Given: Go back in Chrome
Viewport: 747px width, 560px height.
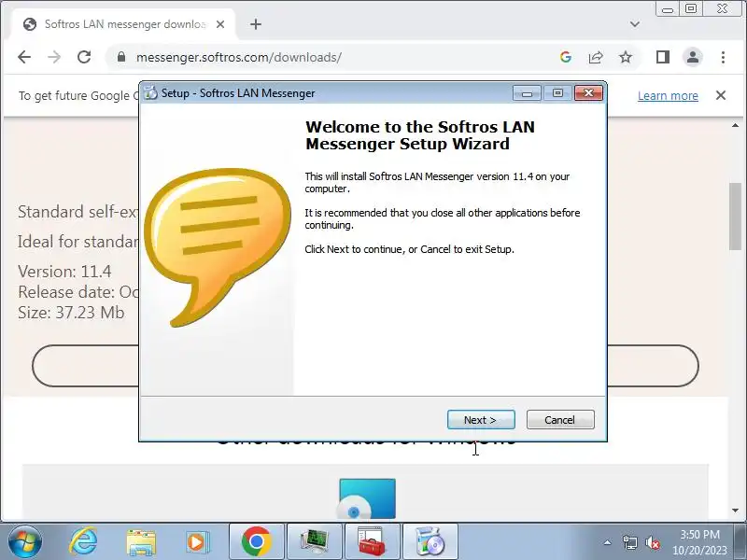Looking at the screenshot, I should pos(24,57).
